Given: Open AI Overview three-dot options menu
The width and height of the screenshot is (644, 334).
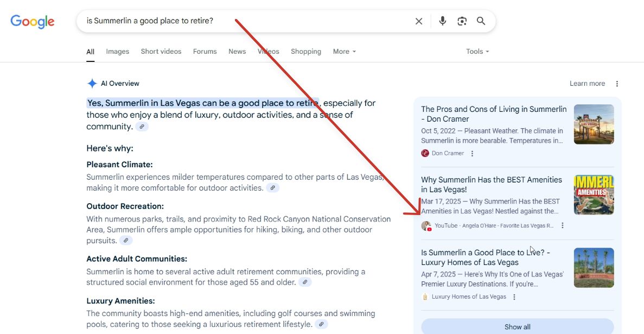Looking at the screenshot, I should [x=617, y=84].
